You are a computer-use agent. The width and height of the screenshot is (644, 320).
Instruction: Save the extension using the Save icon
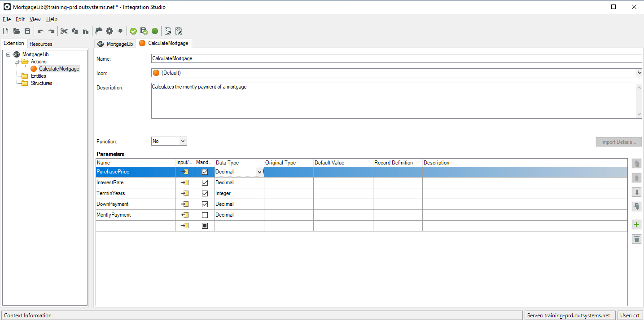tap(27, 31)
